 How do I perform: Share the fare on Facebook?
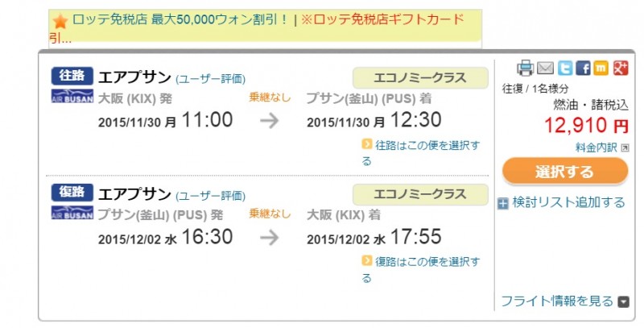[583, 68]
